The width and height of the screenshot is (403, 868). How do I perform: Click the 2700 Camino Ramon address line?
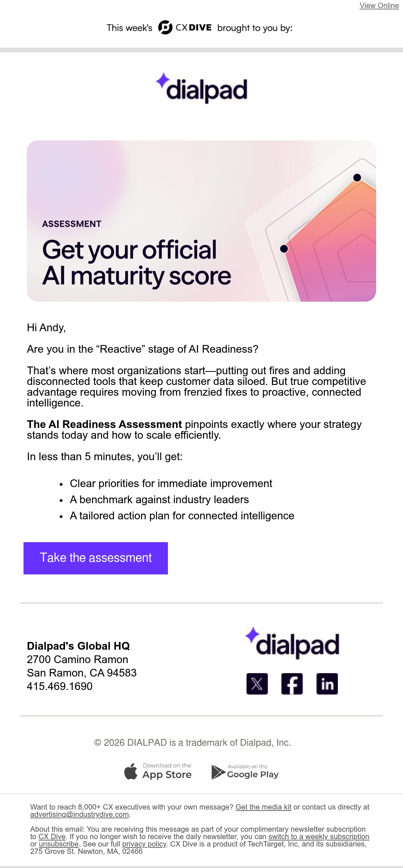click(x=78, y=659)
